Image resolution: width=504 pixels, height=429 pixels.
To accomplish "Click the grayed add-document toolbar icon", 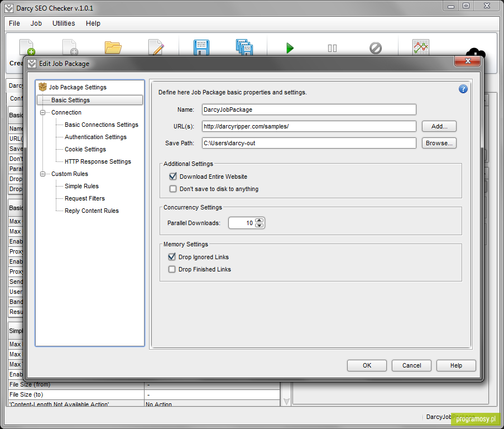I will coord(70,47).
